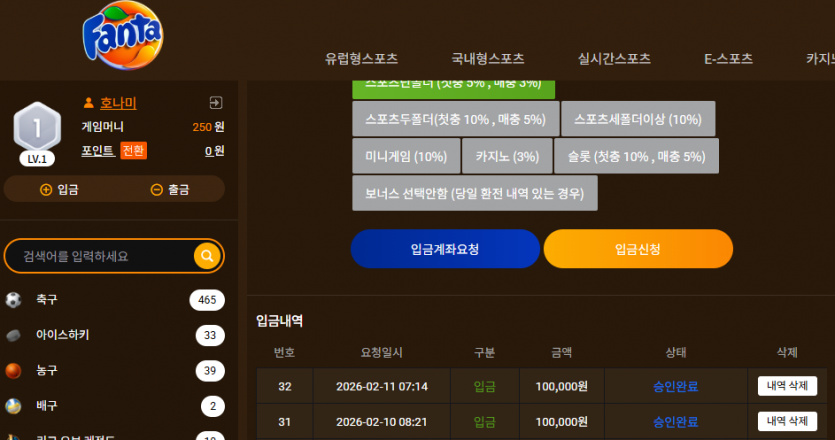
Task: Click the level 1 hexagon badge
Action: coord(37,127)
